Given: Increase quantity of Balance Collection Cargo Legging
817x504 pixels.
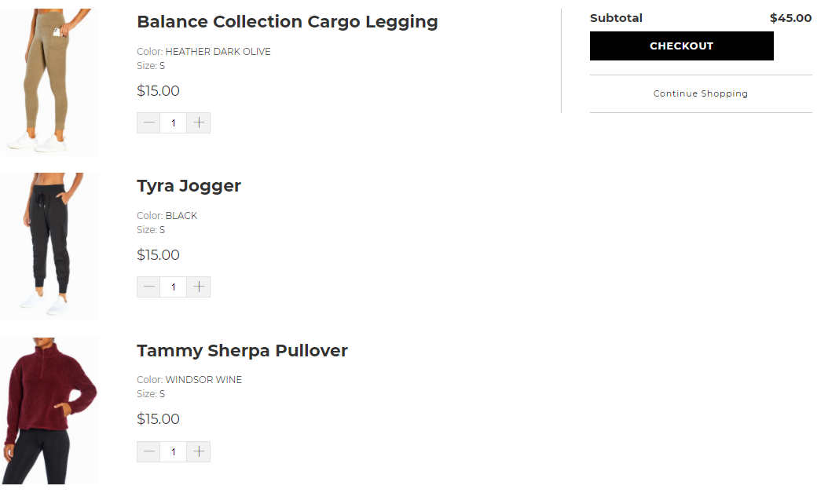Looking at the screenshot, I should [199, 123].
